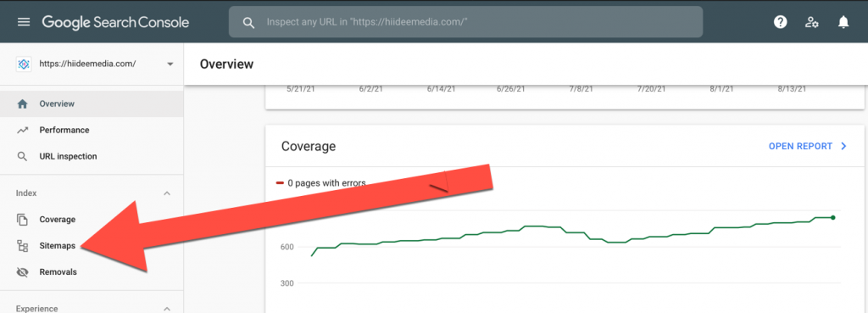Click the Removals crossed-eye icon

click(23, 272)
